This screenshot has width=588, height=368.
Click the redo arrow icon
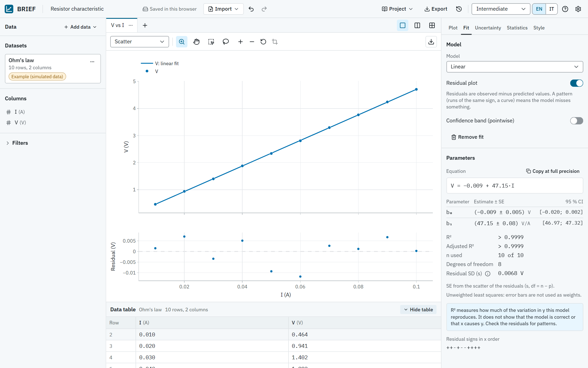coord(264,9)
